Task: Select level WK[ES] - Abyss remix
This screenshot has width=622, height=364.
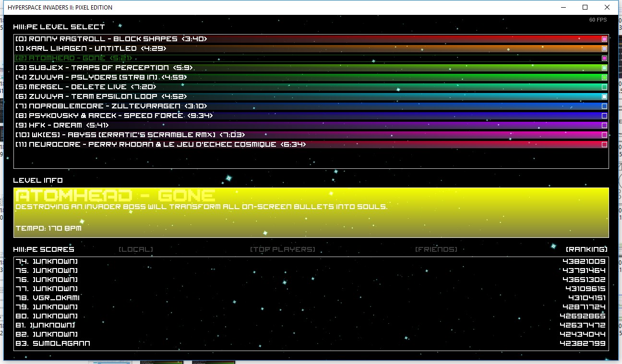Action: click(x=130, y=135)
